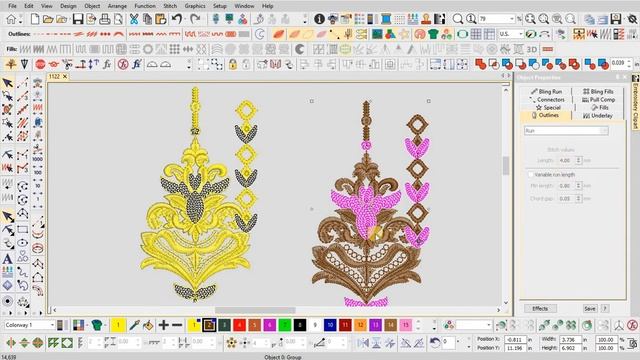
Task: Open the Embroidery Clipart side panel
Action: click(x=636, y=102)
